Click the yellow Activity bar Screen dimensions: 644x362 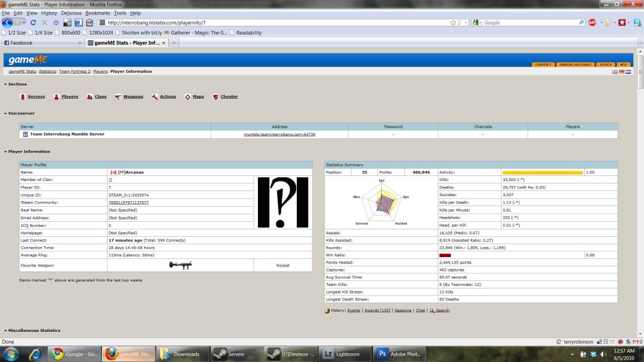pos(543,172)
